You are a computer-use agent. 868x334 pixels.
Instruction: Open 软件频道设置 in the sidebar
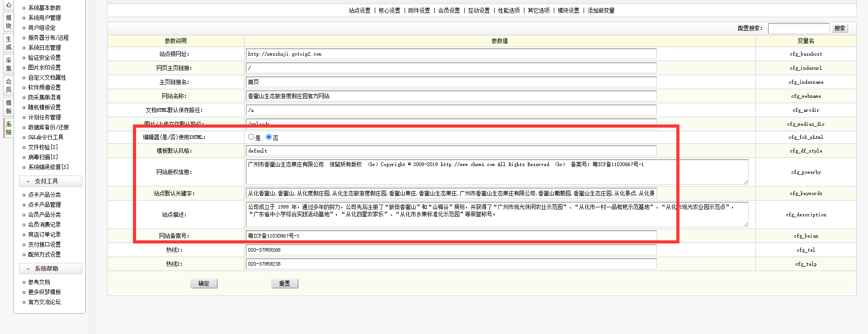(x=44, y=87)
